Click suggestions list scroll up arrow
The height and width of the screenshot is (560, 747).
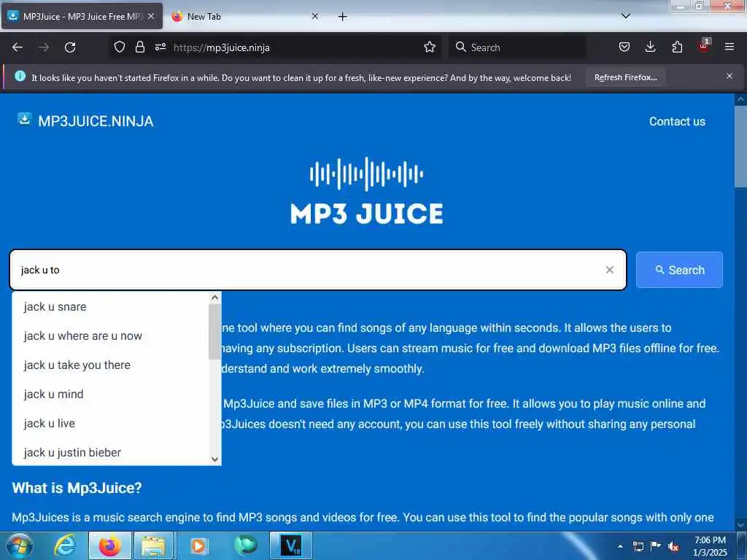tap(215, 298)
